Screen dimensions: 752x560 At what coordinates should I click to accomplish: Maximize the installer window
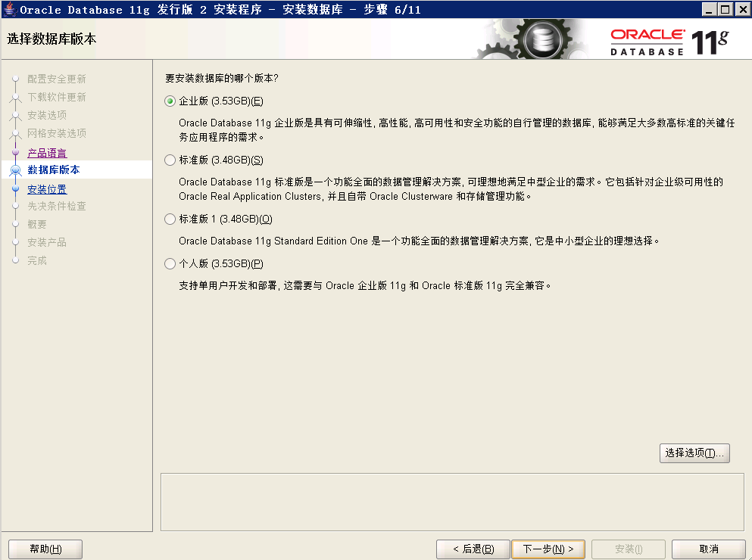point(725,9)
